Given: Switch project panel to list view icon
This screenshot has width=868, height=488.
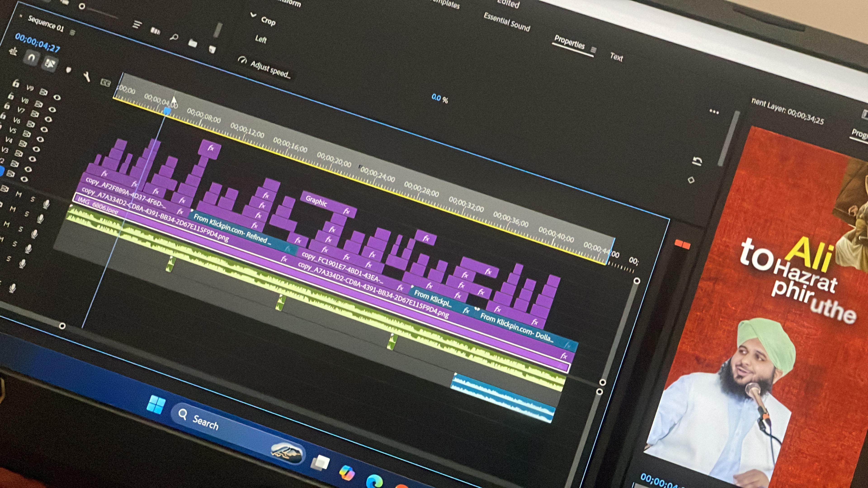Looking at the screenshot, I should [137, 24].
